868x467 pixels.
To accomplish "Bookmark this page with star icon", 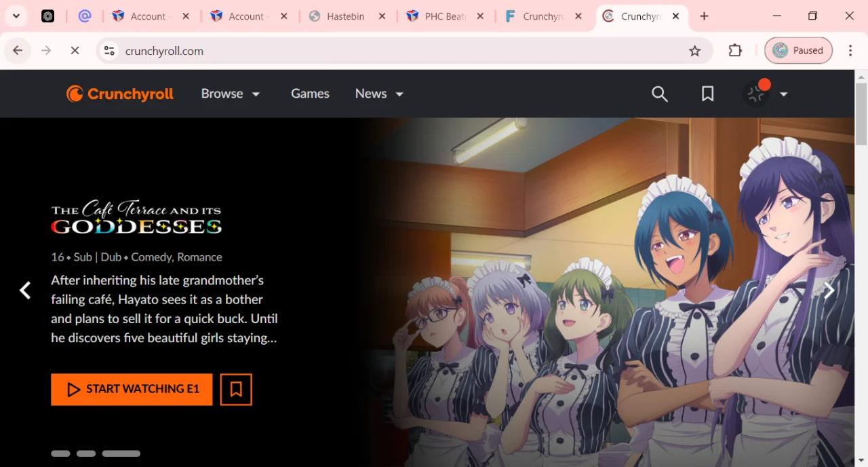I will point(694,51).
